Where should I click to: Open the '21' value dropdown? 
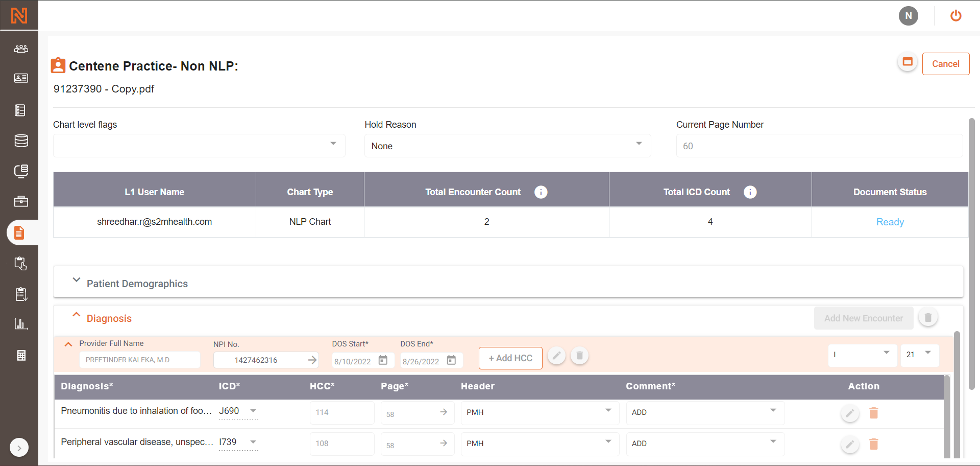point(920,355)
